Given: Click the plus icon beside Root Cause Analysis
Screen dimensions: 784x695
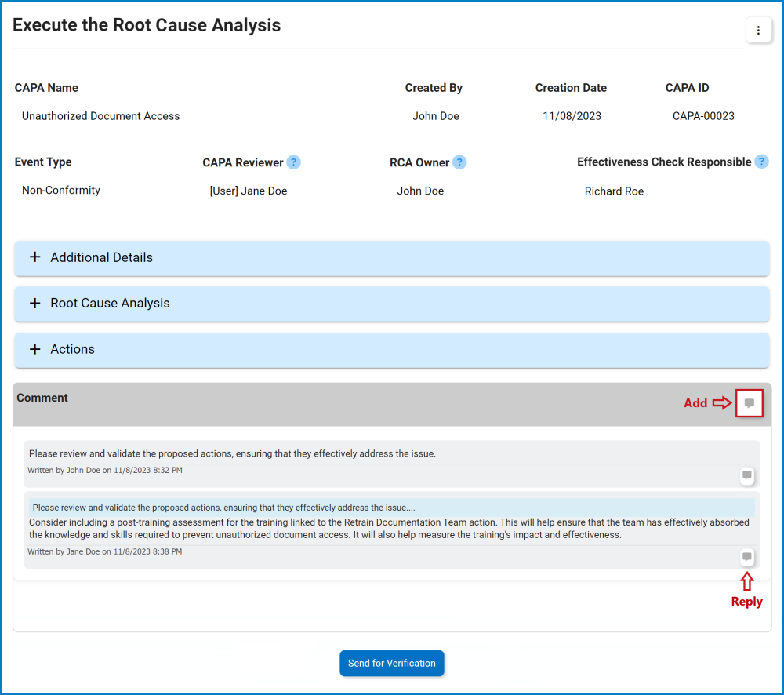Looking at the screenshot, I should click(34, 303).
